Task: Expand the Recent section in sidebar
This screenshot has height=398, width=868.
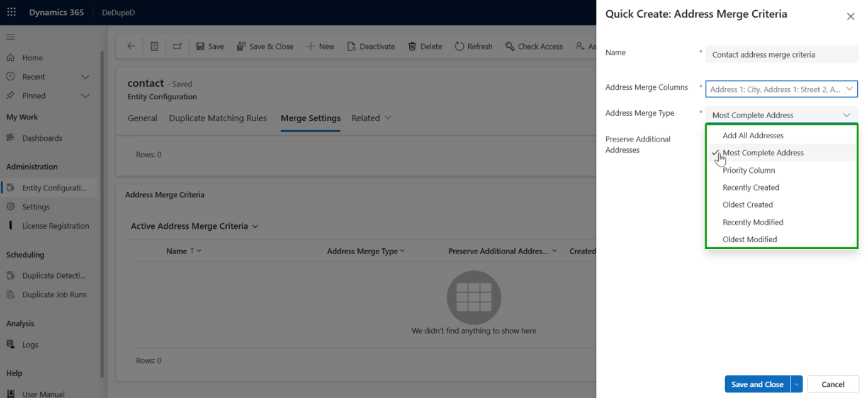Action: [86, 77]
